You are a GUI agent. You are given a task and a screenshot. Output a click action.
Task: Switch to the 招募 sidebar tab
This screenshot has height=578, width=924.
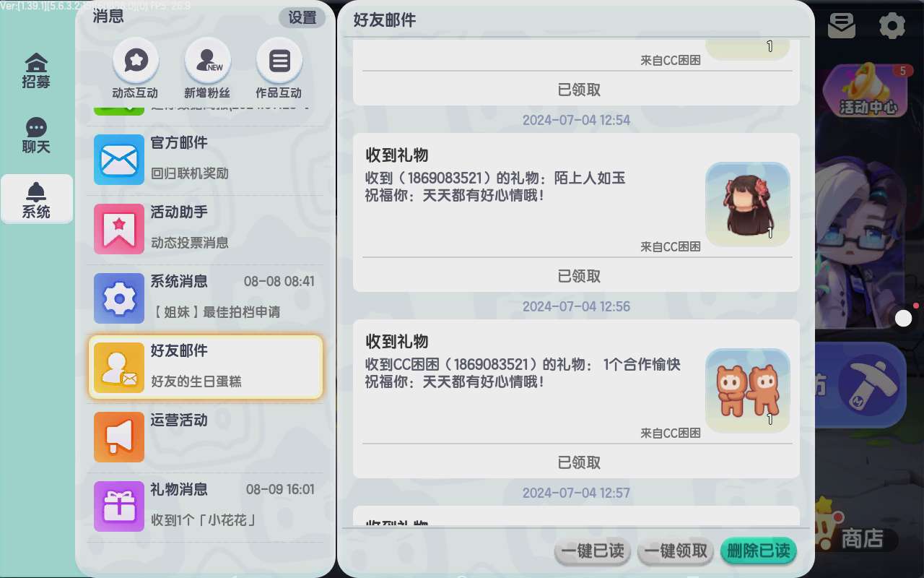click(x=36, y=71)
